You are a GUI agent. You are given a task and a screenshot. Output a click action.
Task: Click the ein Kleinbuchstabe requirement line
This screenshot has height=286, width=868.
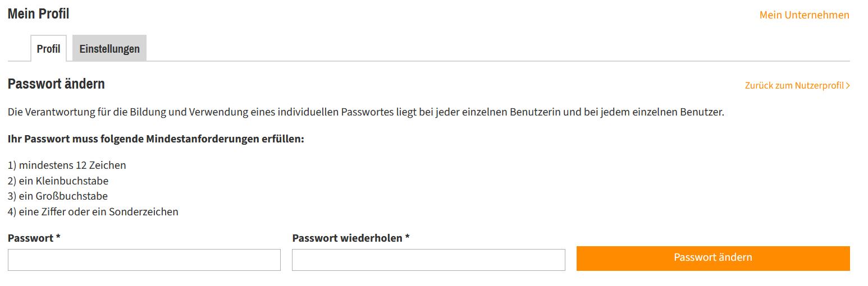(58, 181)
